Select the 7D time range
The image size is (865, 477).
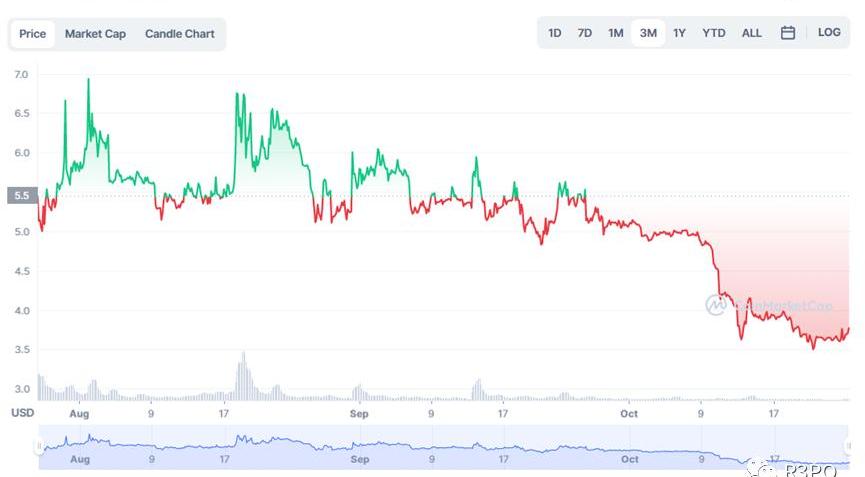click(585, 33)
